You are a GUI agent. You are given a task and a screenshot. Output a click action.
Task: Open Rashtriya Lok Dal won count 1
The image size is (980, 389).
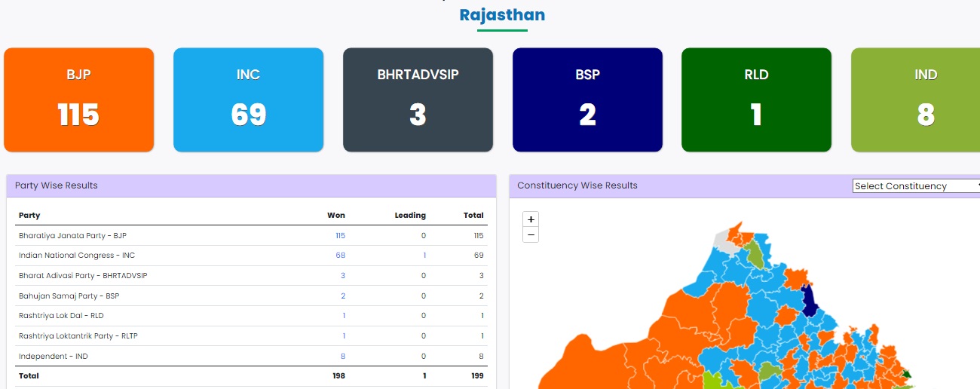[x=344, y=316]
